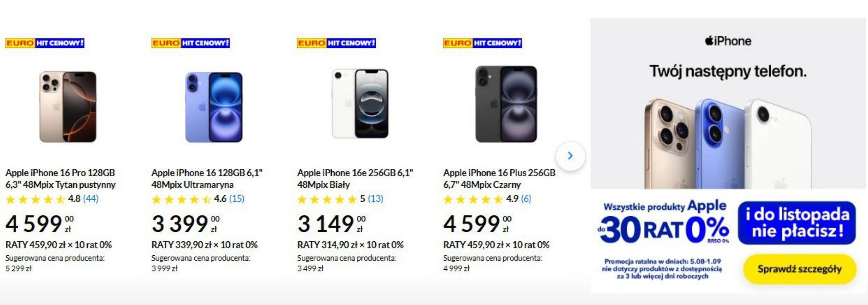
Task: Open Apple iPhone 16 Pro 128GB title link
Action: tap(60, 178)
